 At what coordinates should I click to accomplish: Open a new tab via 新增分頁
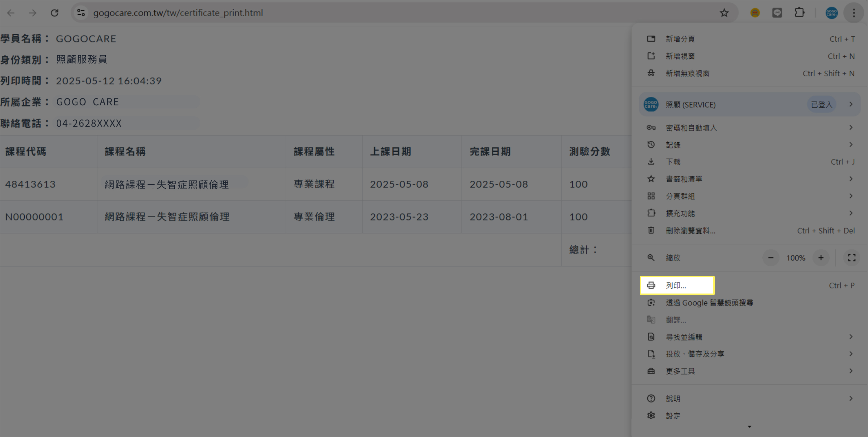tap(750, 39)
